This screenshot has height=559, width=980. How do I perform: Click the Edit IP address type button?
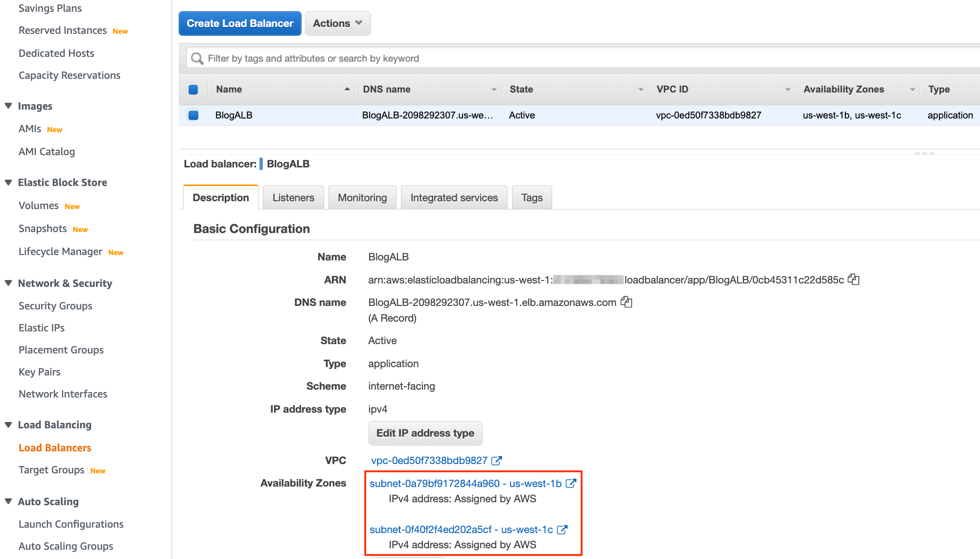[425, 433]
